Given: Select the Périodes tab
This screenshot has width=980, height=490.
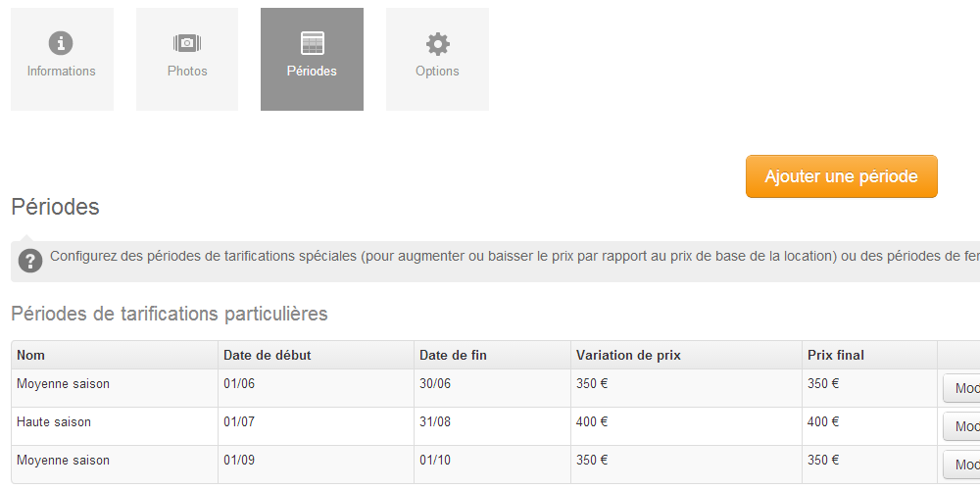Looking at the screenshot, I should [x=312, y=60].
